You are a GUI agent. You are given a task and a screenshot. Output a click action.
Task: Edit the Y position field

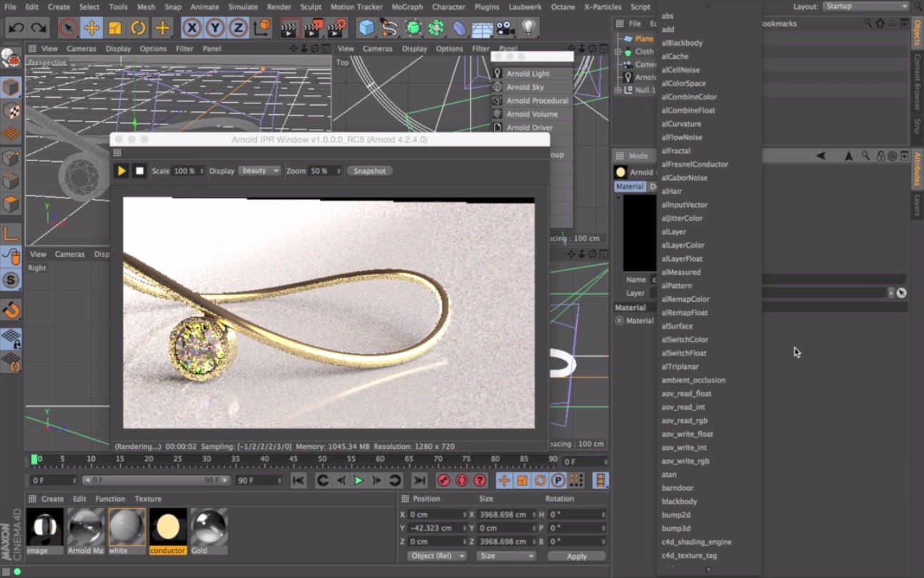click(436, 528)
